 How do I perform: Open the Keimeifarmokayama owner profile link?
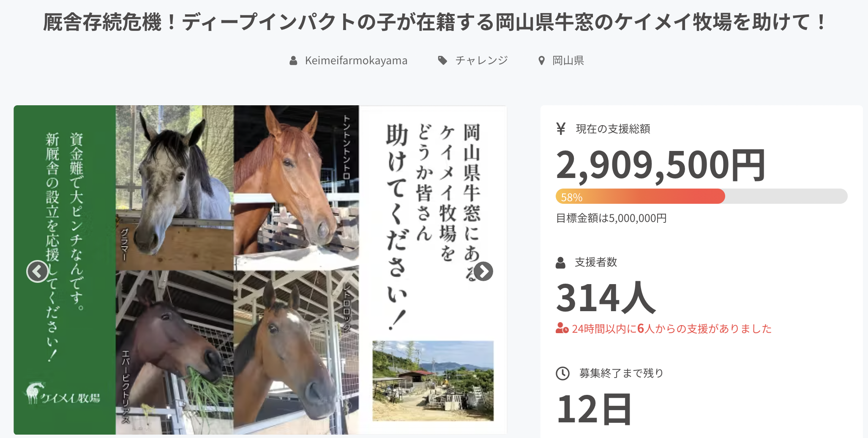356,60
